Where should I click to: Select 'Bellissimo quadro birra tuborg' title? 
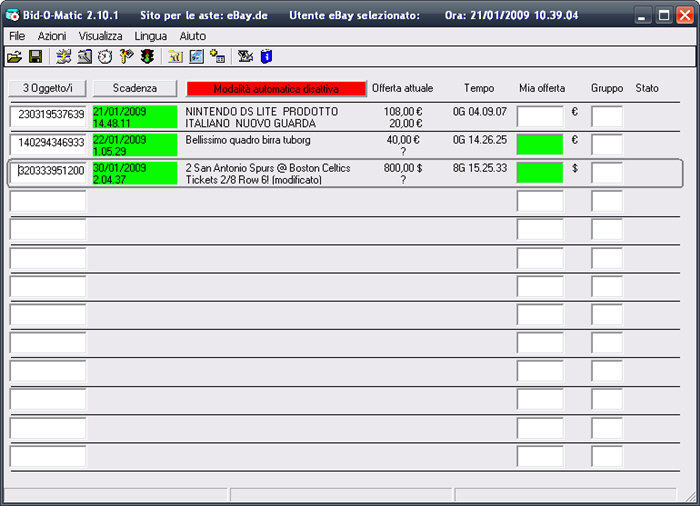tap(248, 140)
